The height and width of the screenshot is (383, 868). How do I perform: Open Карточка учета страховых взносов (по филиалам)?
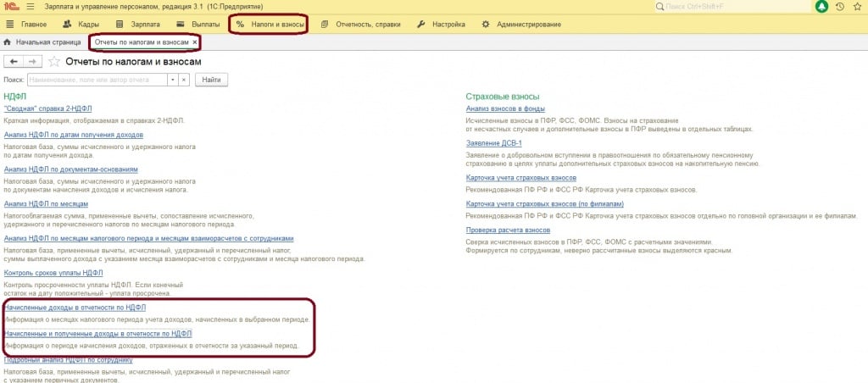click(545, 203)
